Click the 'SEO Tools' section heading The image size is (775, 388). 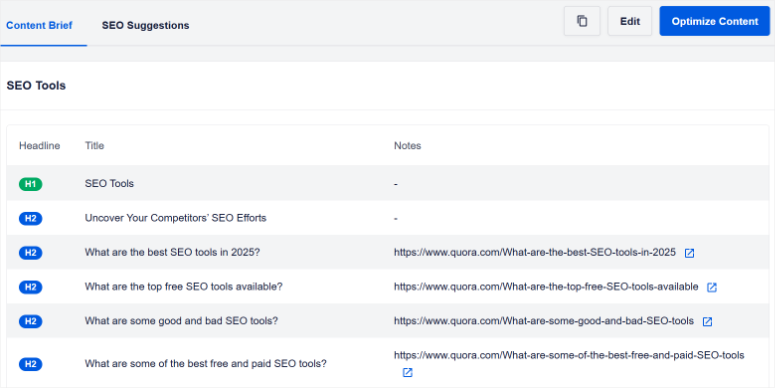(x=36, y=86)
